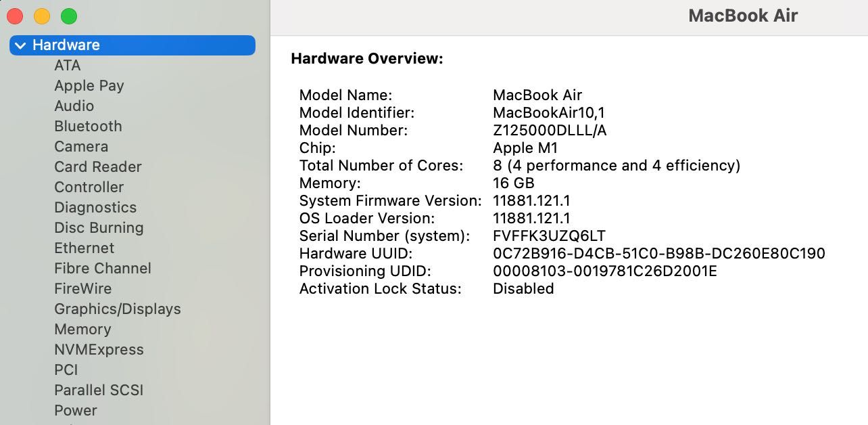Collapse the Hardware section chevron
Screen dimensions: 868x425
20,45
